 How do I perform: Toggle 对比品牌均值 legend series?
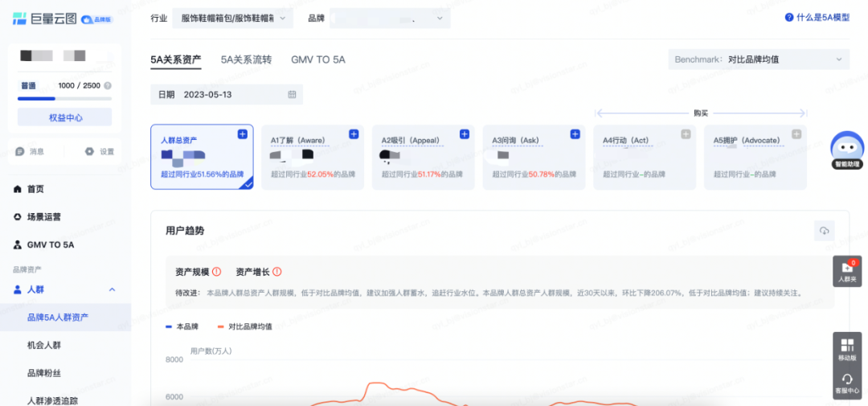point(244,326)
